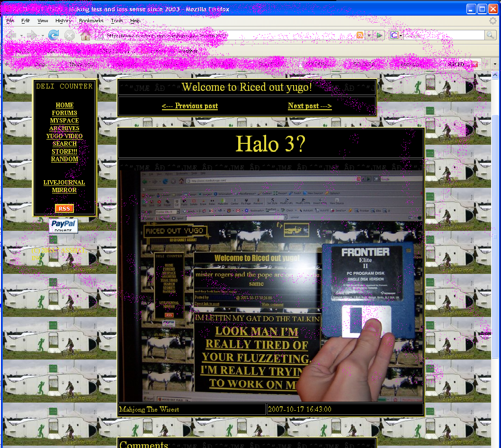This screenshot has width=501, height=448.
Task: Open the Bookmarks menu
Action: coord(91,21)
